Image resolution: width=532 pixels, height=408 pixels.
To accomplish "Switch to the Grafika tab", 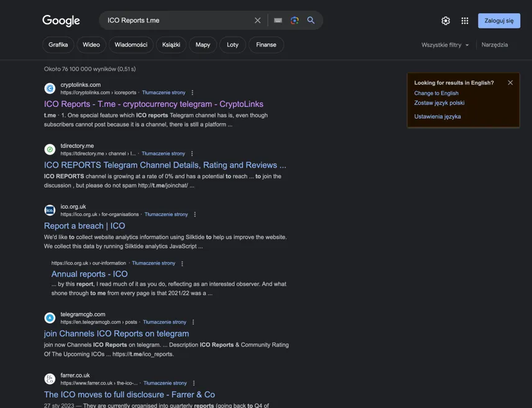I will [x=58, y=45].
